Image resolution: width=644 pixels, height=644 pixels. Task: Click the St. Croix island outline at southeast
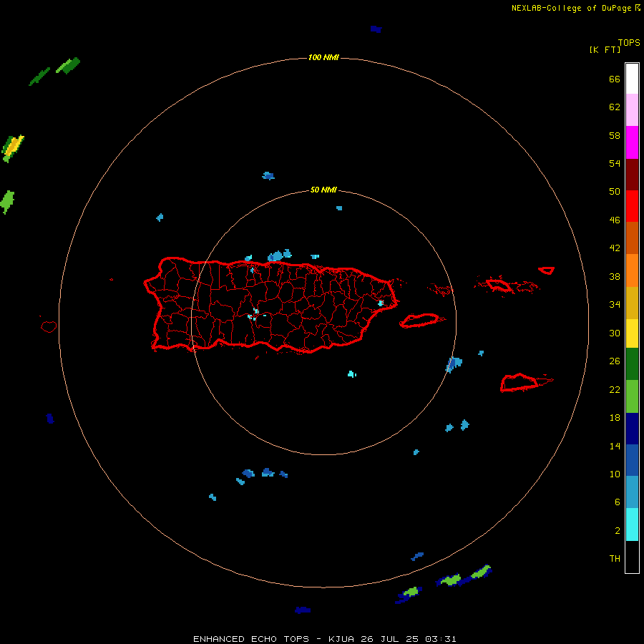(525, 383)
